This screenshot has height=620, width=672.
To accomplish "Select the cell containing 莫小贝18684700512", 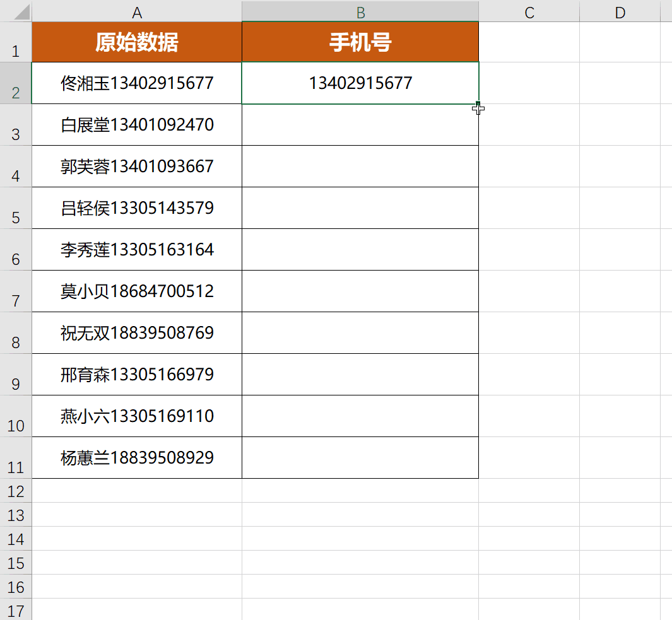I will point(137,291).
